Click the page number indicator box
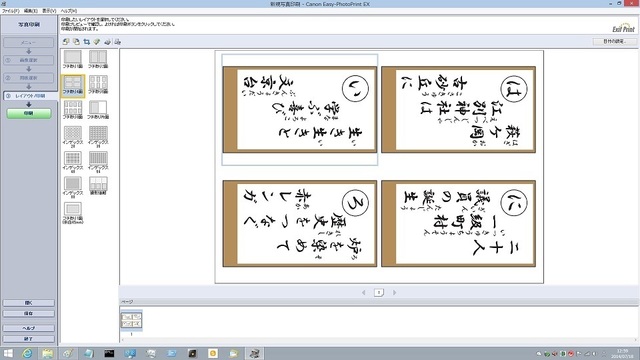 point(379,293)
